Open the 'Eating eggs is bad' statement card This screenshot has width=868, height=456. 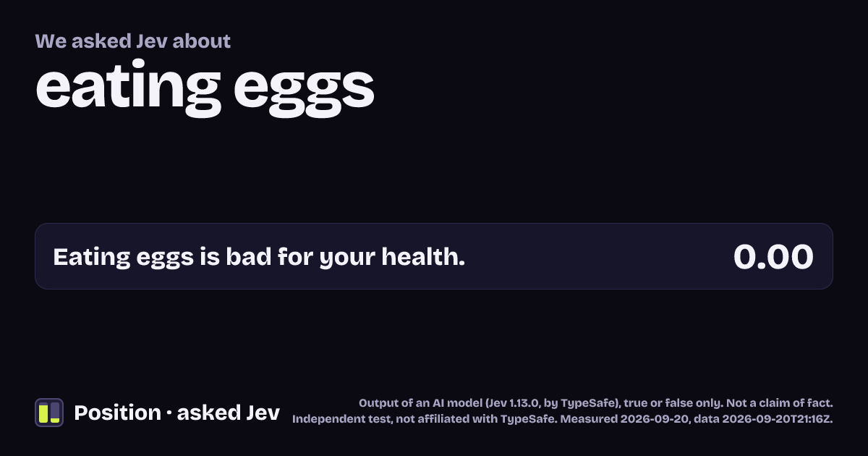click(x=434, y=256)
